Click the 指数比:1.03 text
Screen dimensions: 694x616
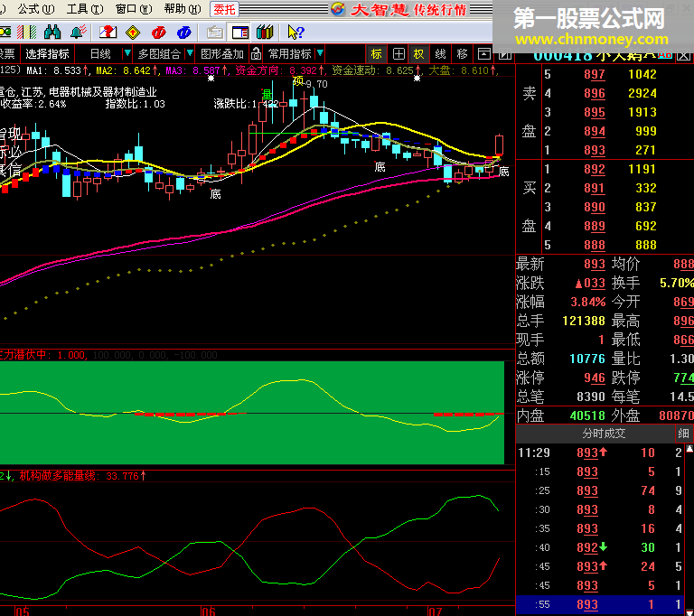click(135, 105)
